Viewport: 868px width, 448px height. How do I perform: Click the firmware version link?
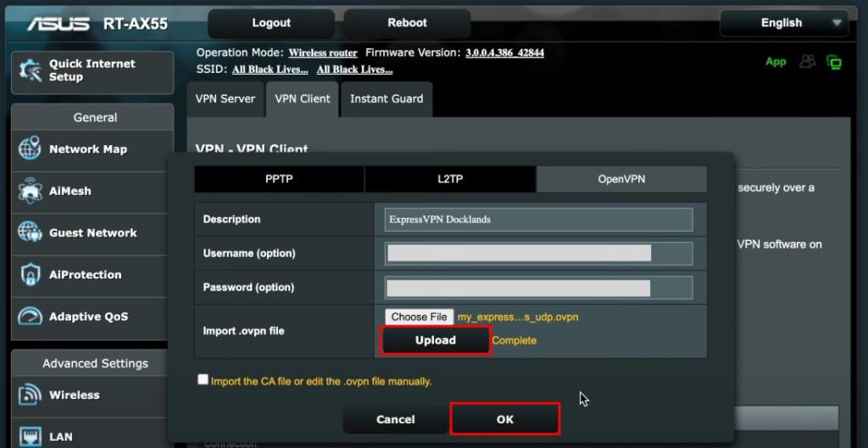tap(504, 53)
